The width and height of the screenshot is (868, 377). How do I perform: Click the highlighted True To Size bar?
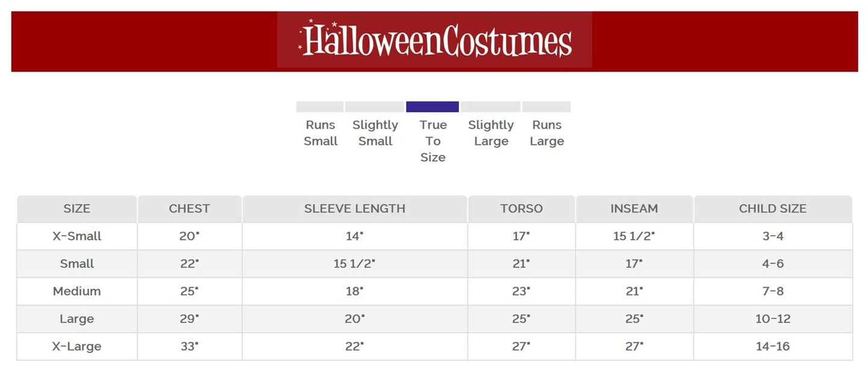coord(432,107)
